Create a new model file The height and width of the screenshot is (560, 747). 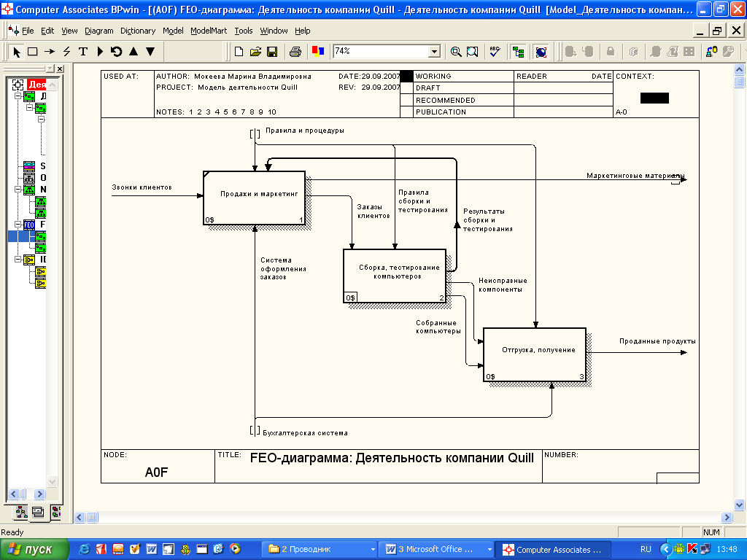(x=239, y=52)
